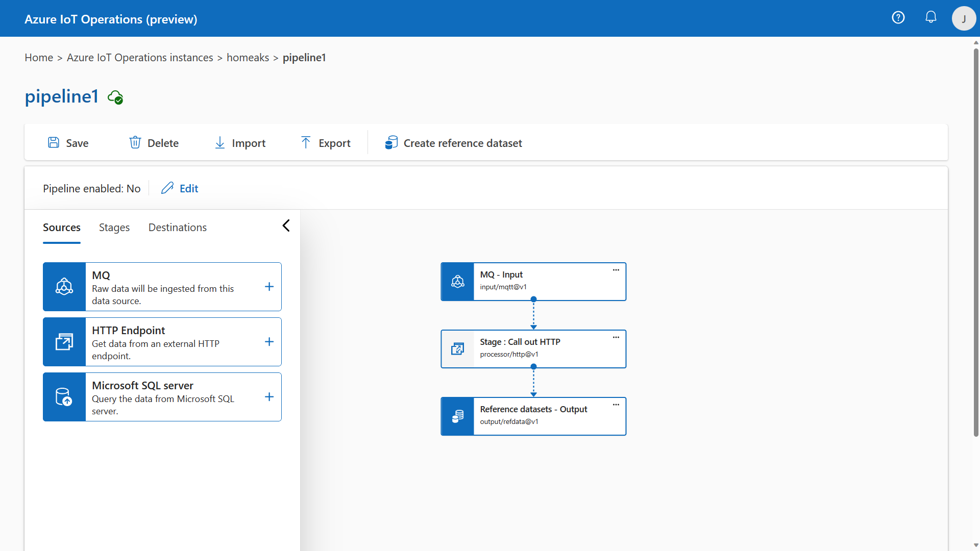Open the notifications bell
Screen dimensions: 980x551
[931, 17]
